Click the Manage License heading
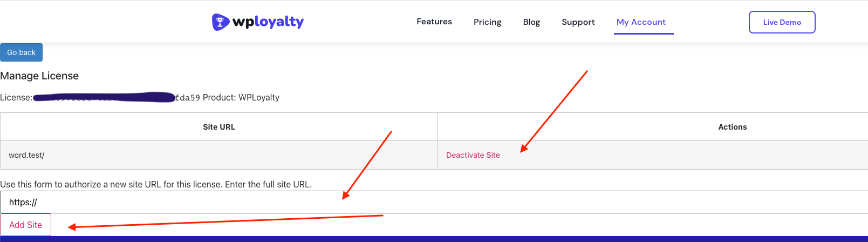This screenshot has height=242, width=868. tap(39, 76)
